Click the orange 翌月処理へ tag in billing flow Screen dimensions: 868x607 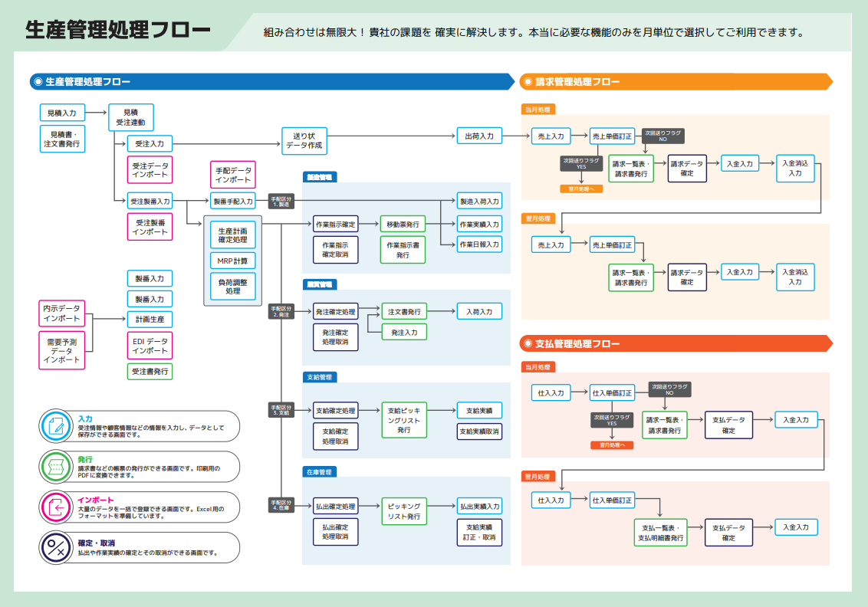(581, 188)
